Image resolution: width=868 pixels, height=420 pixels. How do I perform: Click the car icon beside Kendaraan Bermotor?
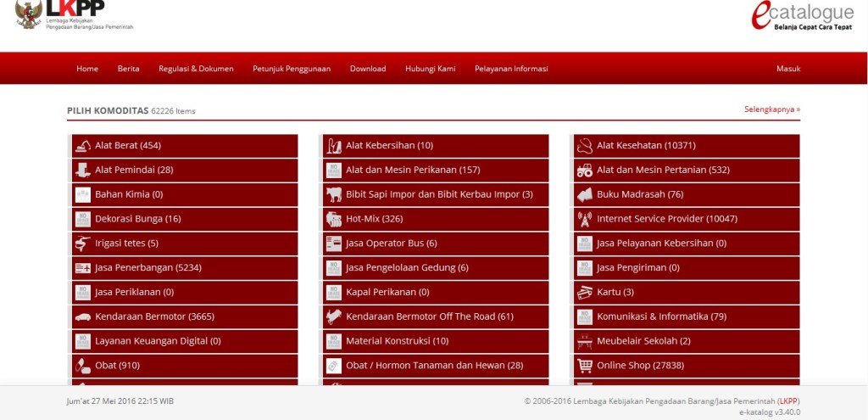pos(82,317)
